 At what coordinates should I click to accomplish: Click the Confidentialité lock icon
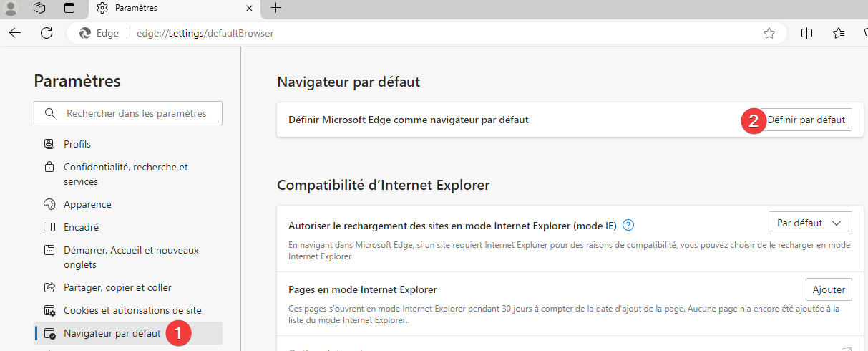click(x=49, y=167)
